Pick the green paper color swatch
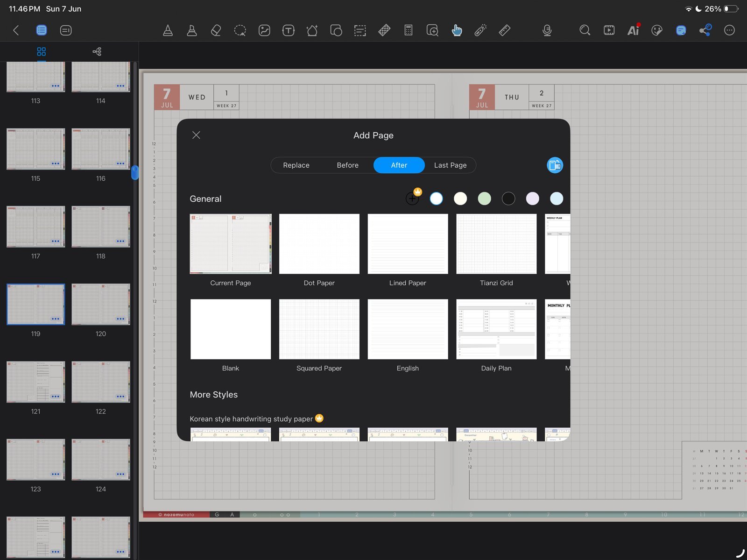The width and height of the screenshot is (747, 560). pyautogui.click(x=485, y=198)
